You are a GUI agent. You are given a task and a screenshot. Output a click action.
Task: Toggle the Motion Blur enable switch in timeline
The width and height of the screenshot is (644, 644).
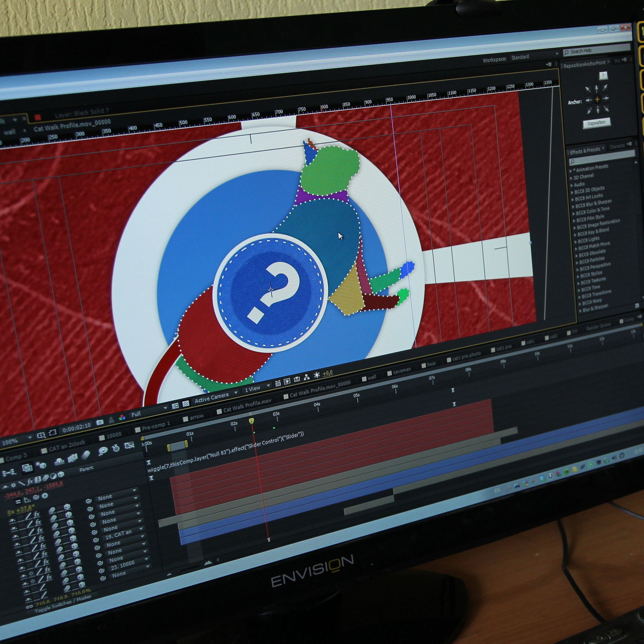click(86, 455)
